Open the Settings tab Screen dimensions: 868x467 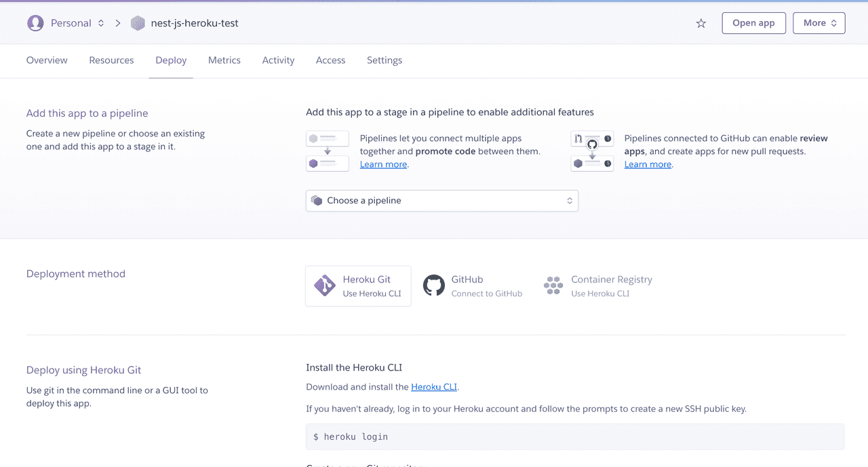pos(384,60)
